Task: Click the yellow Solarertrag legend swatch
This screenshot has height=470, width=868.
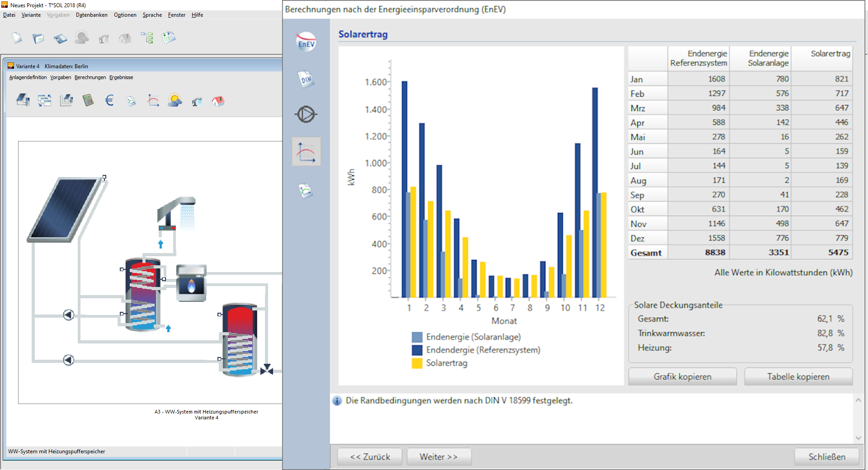Action: (x=417, y=363)
